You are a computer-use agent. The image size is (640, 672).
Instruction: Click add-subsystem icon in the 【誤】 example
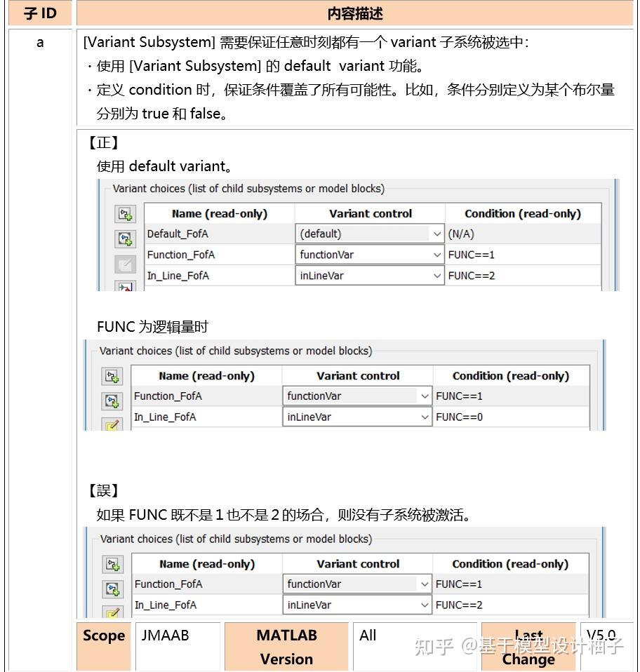(x=113, y=564)
